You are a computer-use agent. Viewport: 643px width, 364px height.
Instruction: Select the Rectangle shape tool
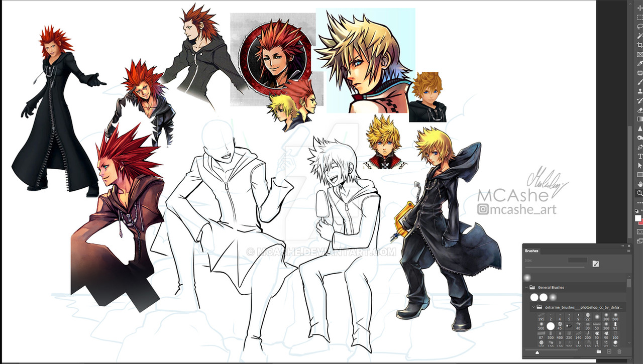pyautogui.click(x=639, y=174)
